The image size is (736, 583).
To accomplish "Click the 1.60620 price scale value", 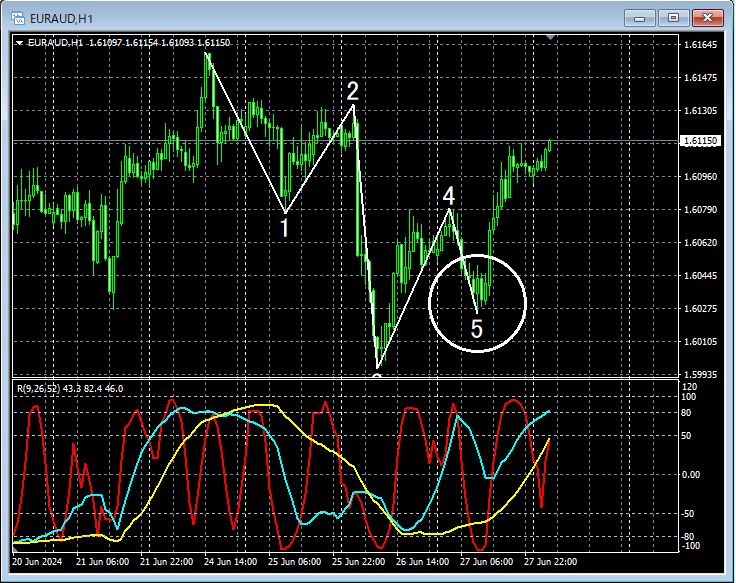I will [x=700, y=242].
